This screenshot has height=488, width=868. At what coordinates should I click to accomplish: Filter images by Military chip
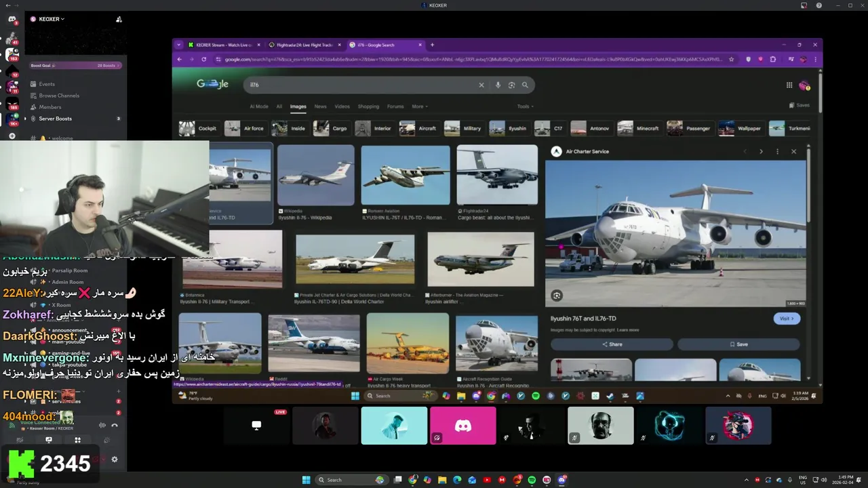(x=464, y=128)
